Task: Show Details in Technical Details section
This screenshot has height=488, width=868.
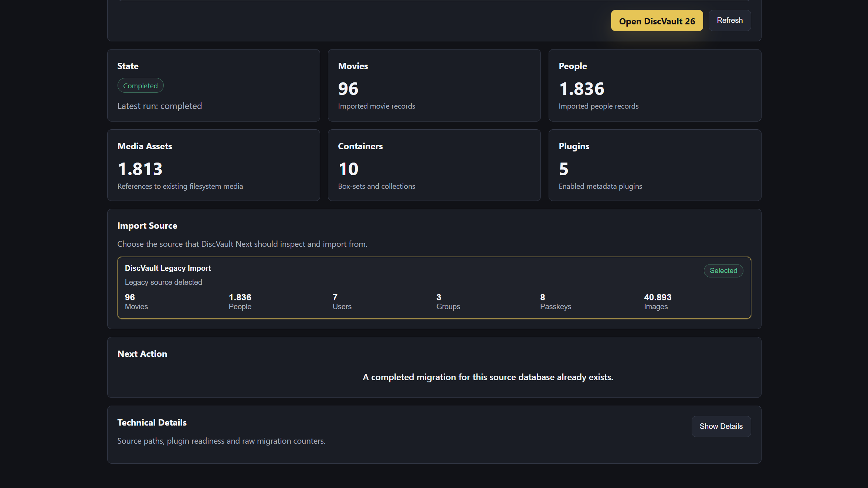Action: point(721,426)
